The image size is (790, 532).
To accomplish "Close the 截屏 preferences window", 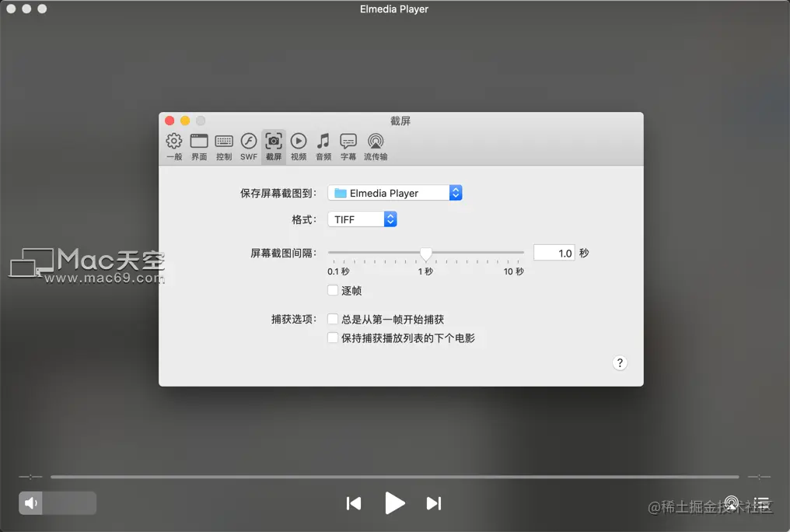I will [170, 121].
